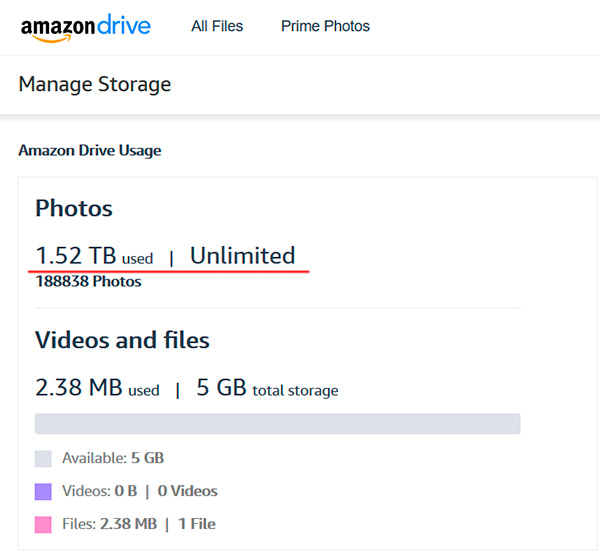
Task: Click the storage usage progress bar
Action: pyautogui.click(x=277, y=424)
